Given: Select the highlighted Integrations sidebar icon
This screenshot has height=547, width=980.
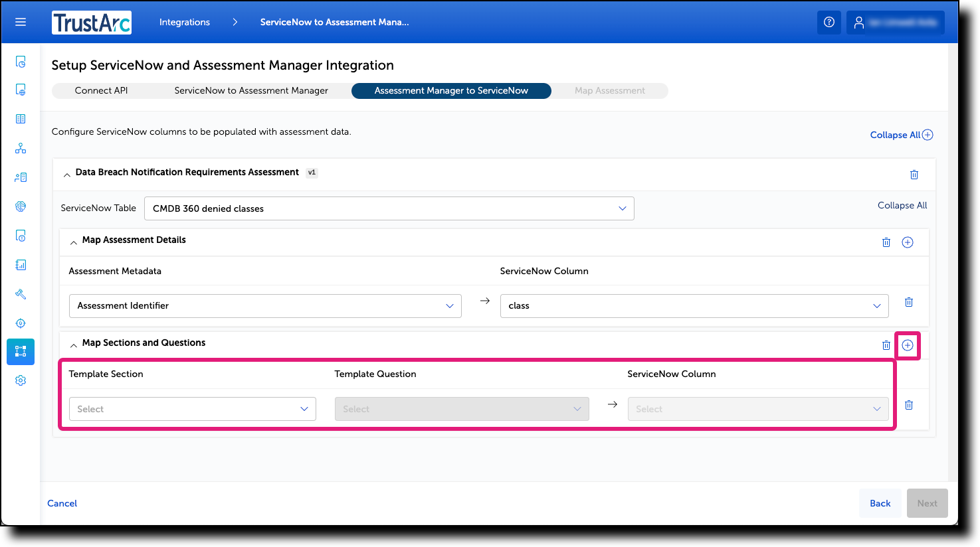Looking at the screenshot, I should 21,352.
